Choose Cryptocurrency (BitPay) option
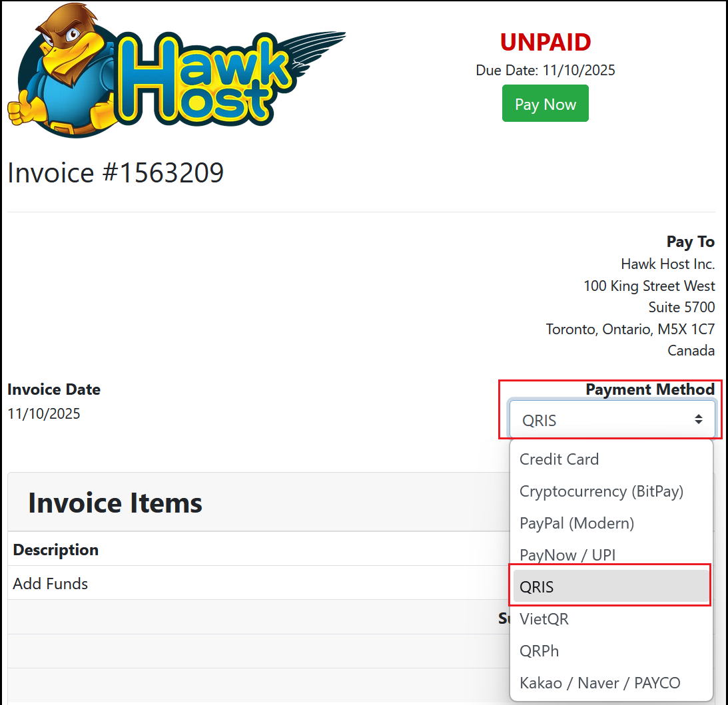 pos(601,491)
